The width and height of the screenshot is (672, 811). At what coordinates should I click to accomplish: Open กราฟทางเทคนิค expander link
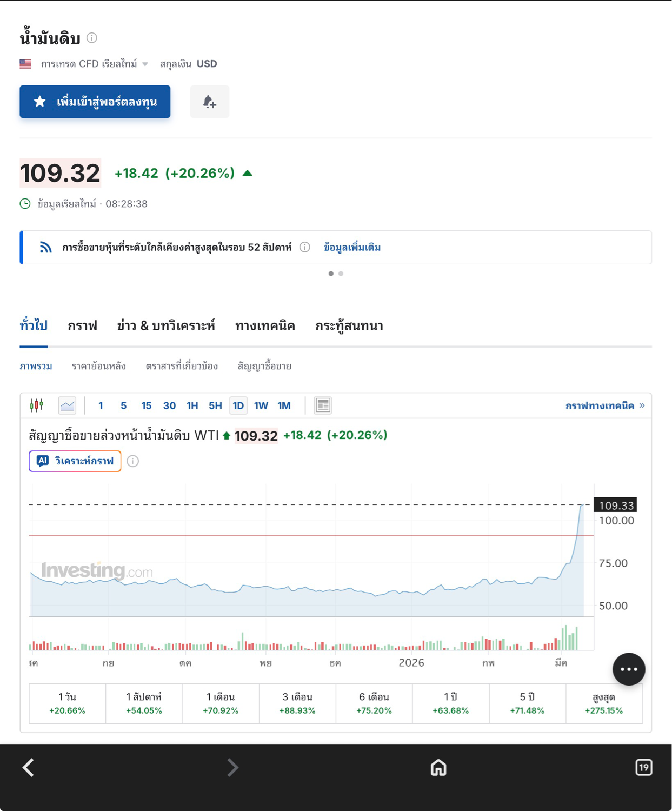(604, 405)
